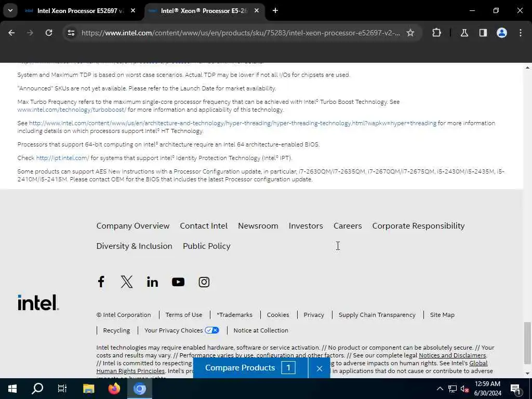This screenshot has height=399, width=532.
Task: Click the network icon in system tray
Action: tap(453, 389)
